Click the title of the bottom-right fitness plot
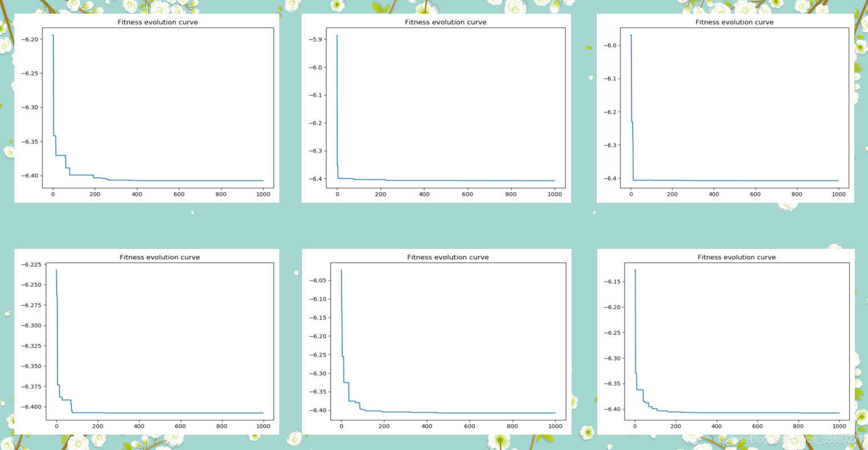The width and height of the screenshot is (868, 450). click(x=737, y=257)
